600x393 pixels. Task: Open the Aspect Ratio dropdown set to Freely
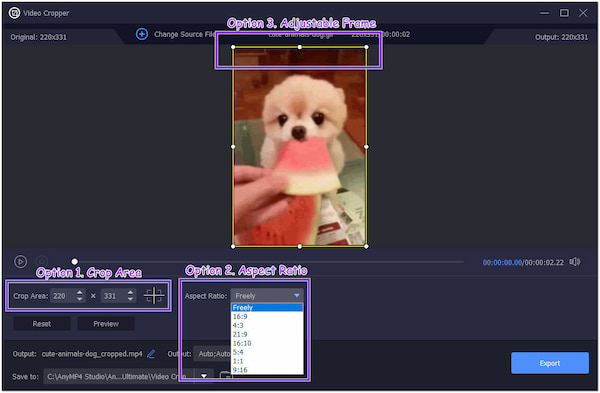pyautogui.click(x=267, y=296)
